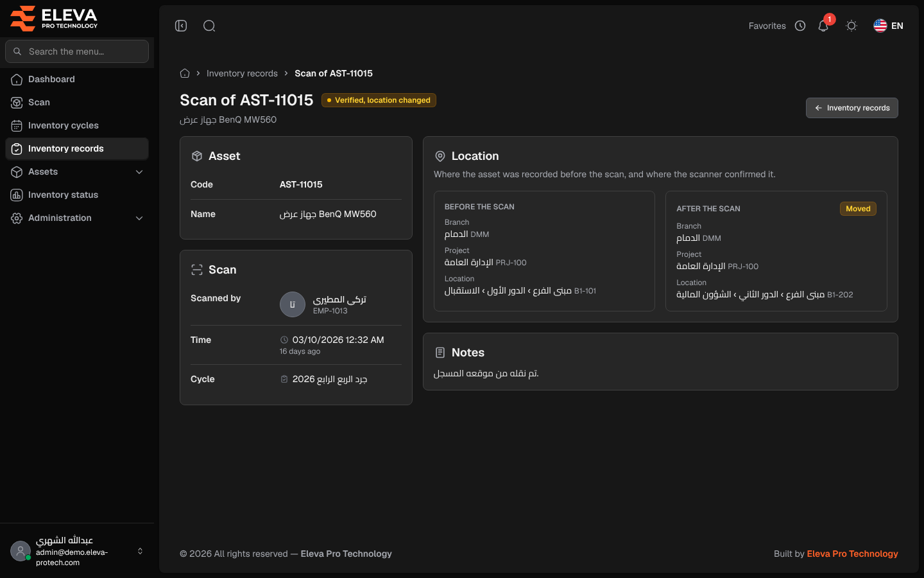Click the Notes document icon
The height and width of the screenshot is (578, 924).
[x=440, y=353]
